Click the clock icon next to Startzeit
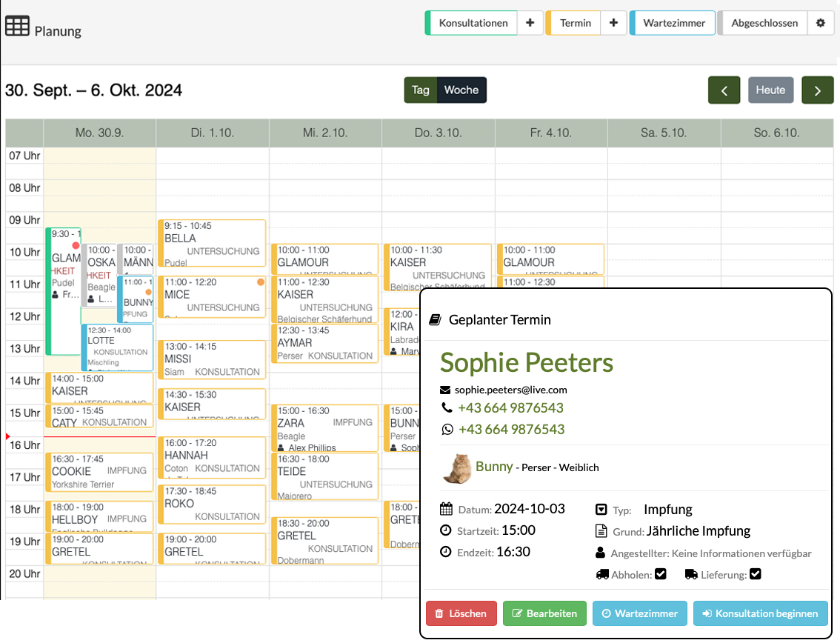 (446, 530)
